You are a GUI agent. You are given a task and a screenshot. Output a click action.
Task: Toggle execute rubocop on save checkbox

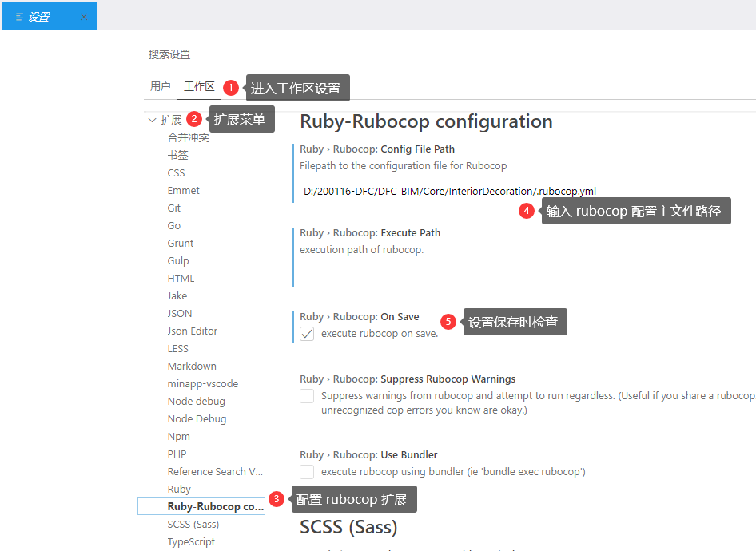pos(307,334)
